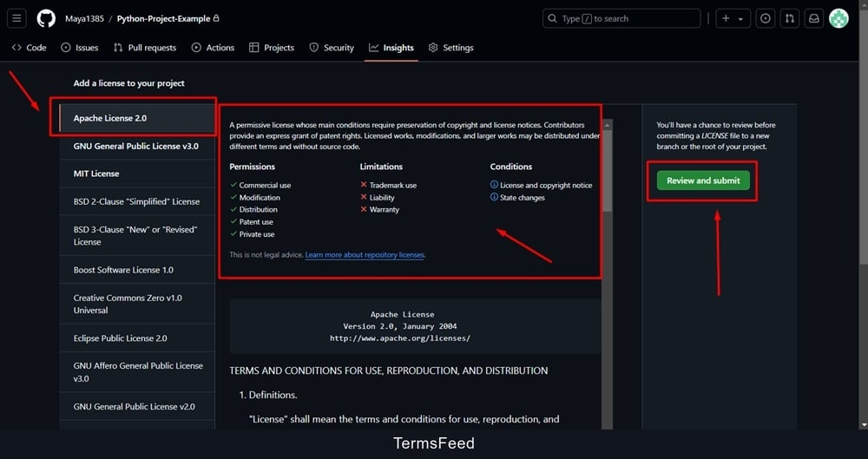The height and width of the screenshot is (459, 868).
Task: Select Boost Software License 1.0
Action: click(123, 270)
